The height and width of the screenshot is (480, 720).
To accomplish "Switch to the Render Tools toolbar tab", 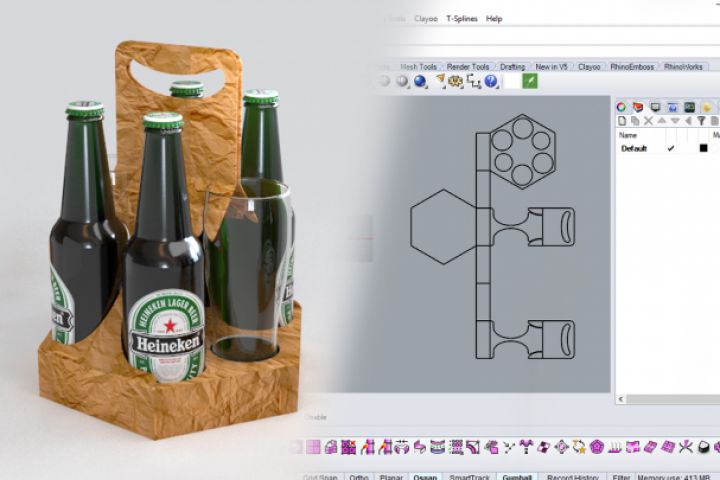I will tap(468, 67).
